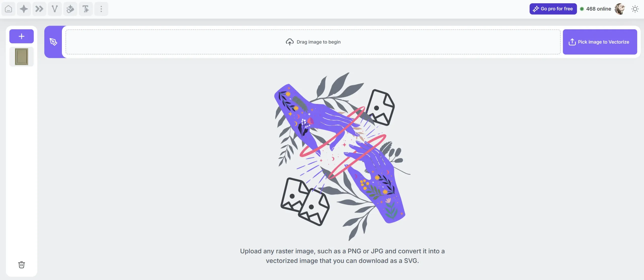Select the sparkle AI tool icon
644x280 pixels.
(24, 9)
